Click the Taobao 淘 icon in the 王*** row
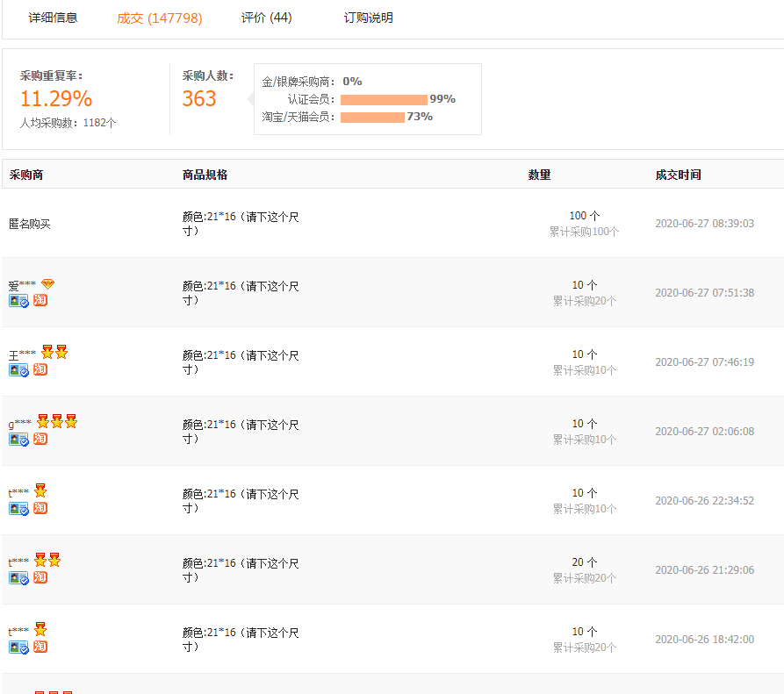The image size is (784, 694). pos(40,369)
